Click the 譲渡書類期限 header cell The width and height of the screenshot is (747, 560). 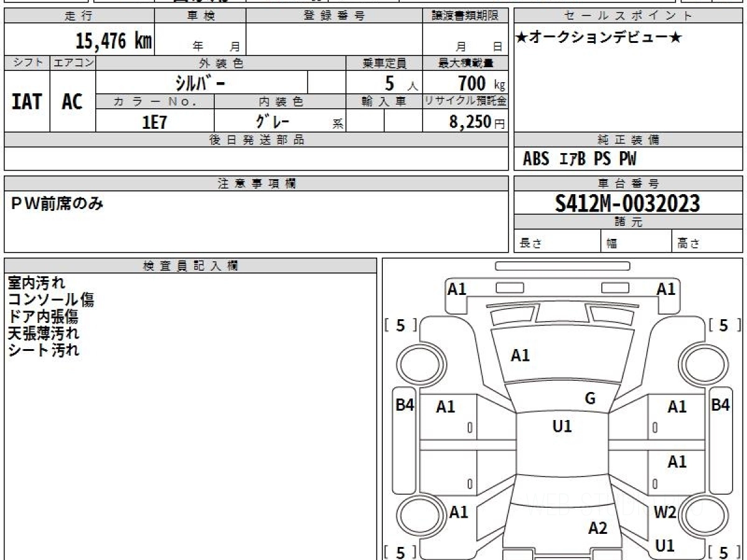coord(465,16)
